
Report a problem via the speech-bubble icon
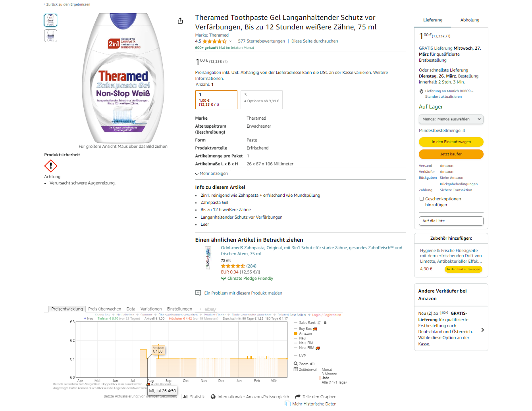point(198,293)
